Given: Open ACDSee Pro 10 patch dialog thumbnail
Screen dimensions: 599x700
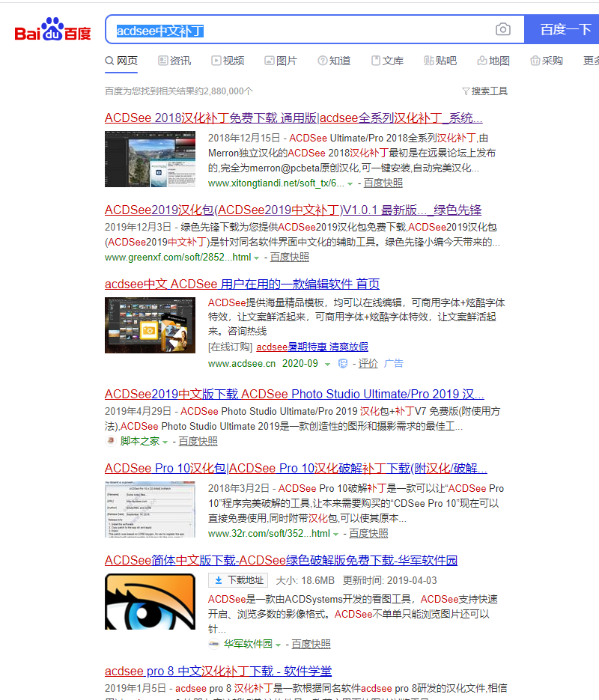Looking at the screenshot, I should (150, 509).
